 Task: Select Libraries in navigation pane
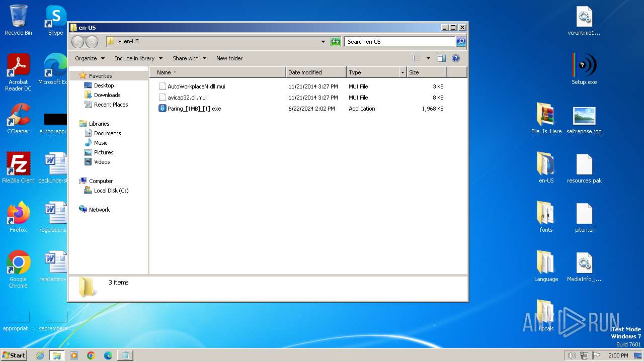99,124
